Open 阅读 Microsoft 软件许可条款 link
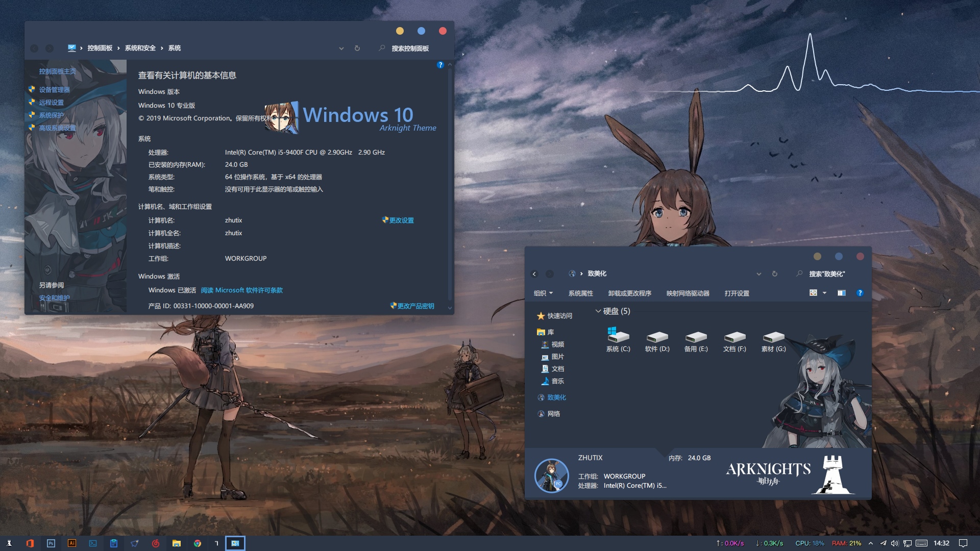This screenshot has height=551, width=980. pyautogui.click(x=242, y=290)
